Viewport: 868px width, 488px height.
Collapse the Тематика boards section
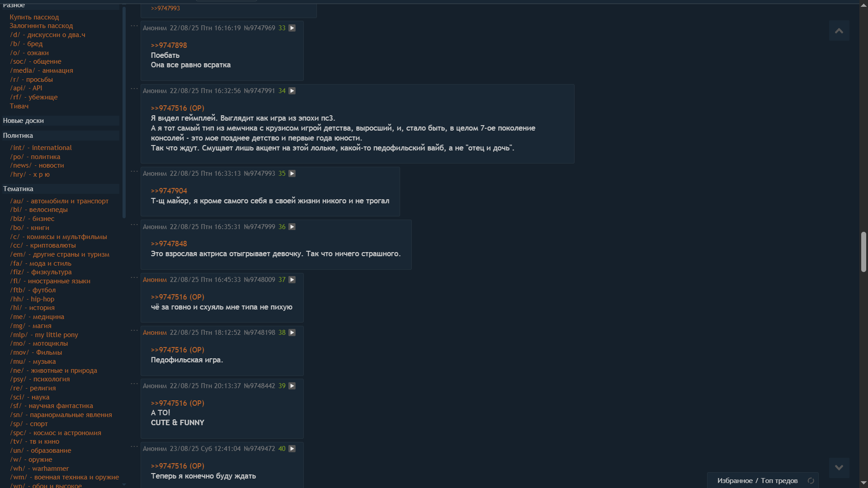coord(18,189)
